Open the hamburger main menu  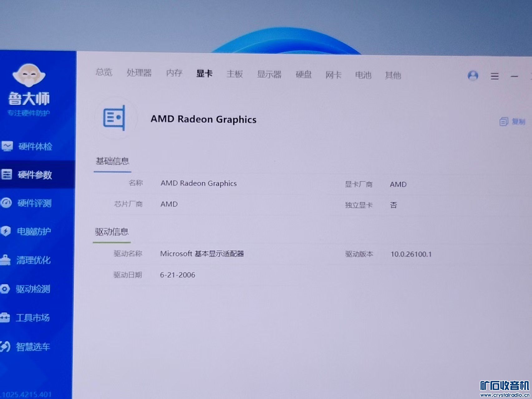(x=495, y=76)
